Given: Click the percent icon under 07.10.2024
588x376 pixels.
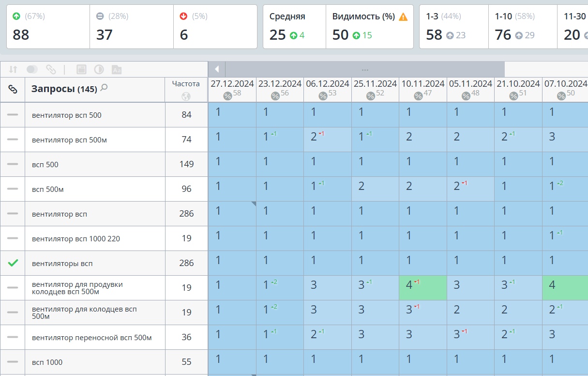Looking at the screenshot, I should point(561,96).
